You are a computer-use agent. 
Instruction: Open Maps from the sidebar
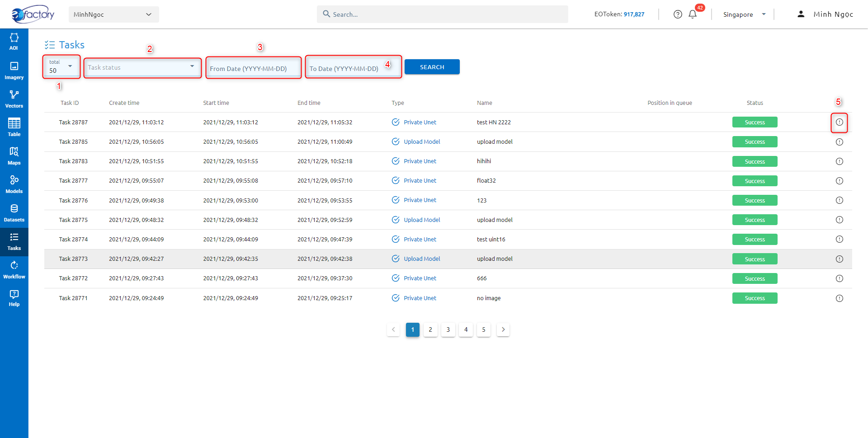14,156
